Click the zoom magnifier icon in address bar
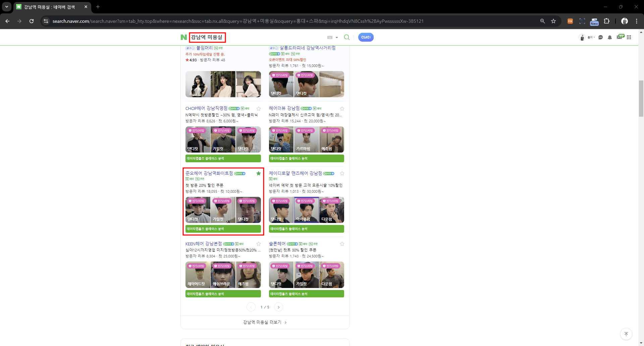This screenshot has height=346, width=644. click(x=542, y=21)
